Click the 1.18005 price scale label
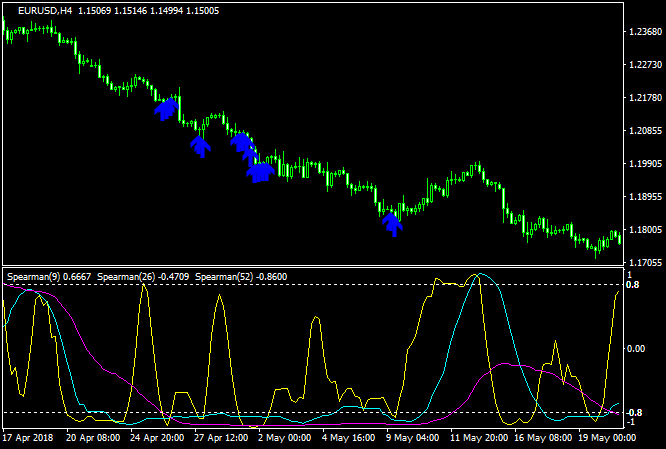This screenshot has height=449, width=666. point(644,230)
